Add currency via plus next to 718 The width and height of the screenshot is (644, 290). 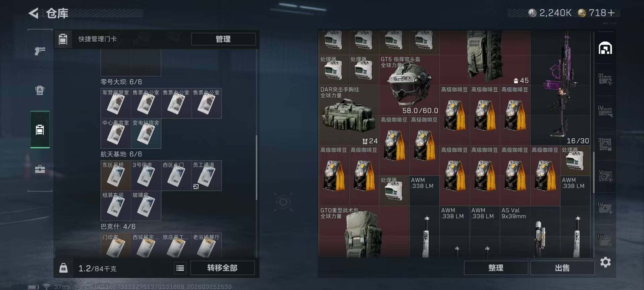point(611,13)
